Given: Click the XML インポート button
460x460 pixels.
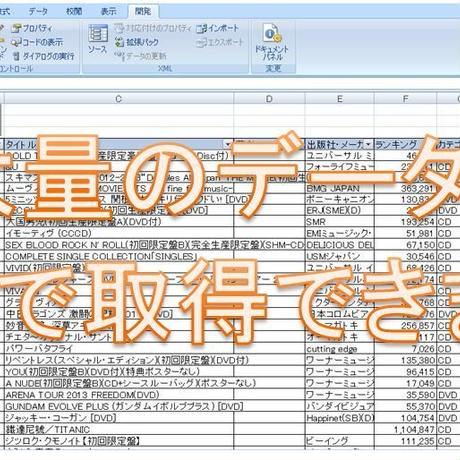Looking at the screenshot, I should coord(217,28).
